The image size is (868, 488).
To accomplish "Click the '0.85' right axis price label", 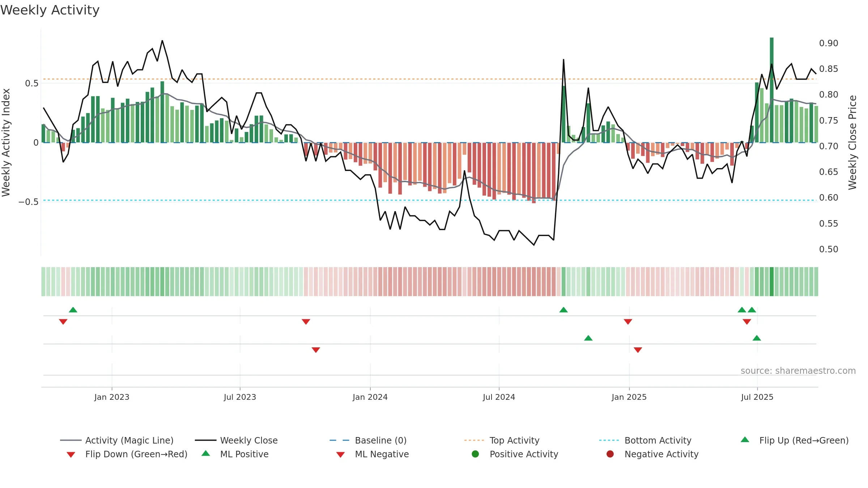I will 829,69.
